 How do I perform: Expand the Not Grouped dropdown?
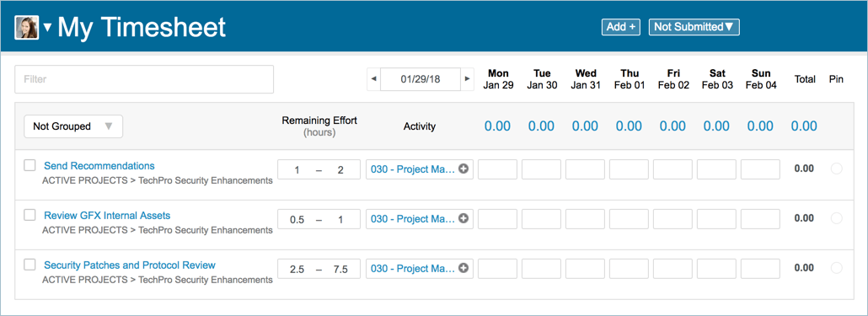click(73, 126)
